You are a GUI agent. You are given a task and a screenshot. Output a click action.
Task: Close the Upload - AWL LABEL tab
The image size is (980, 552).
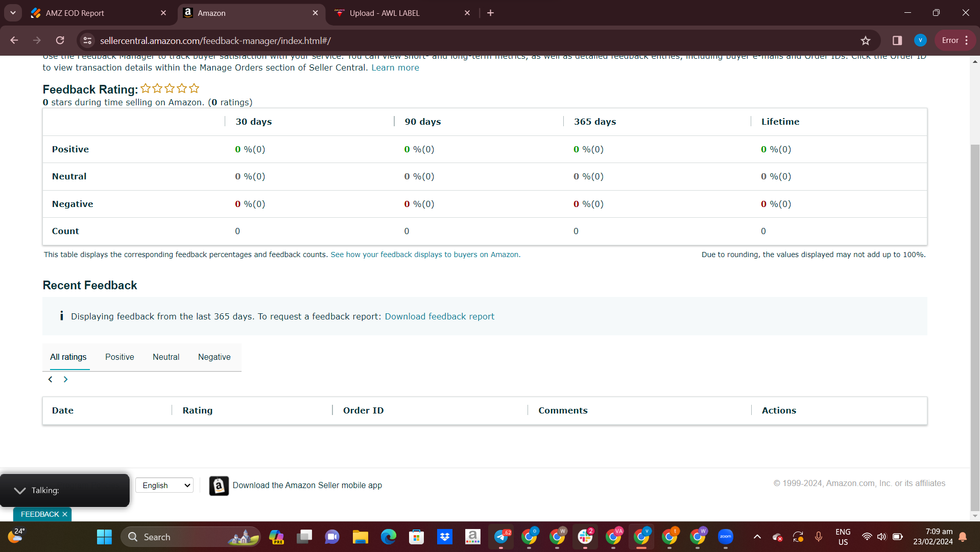(x=467, y=13)
